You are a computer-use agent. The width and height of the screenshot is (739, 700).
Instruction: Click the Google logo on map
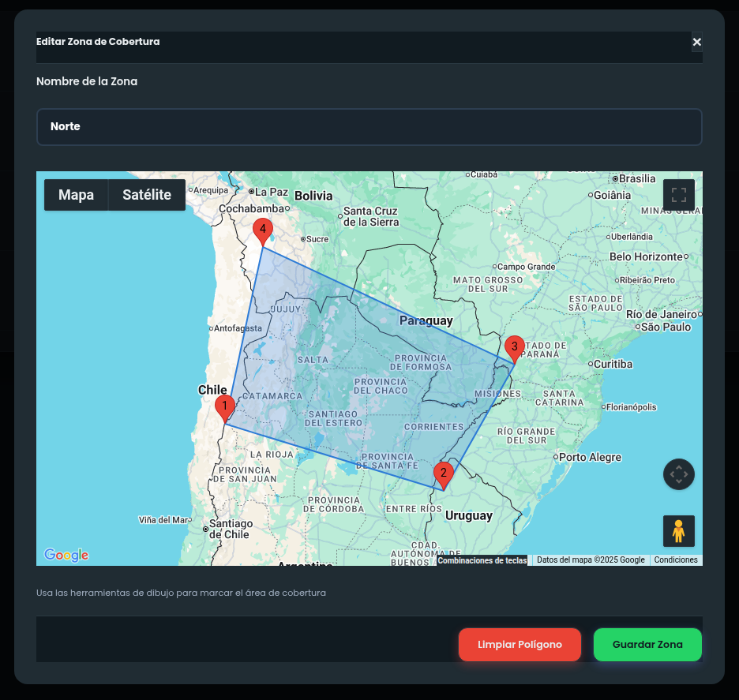coord(66,555)
